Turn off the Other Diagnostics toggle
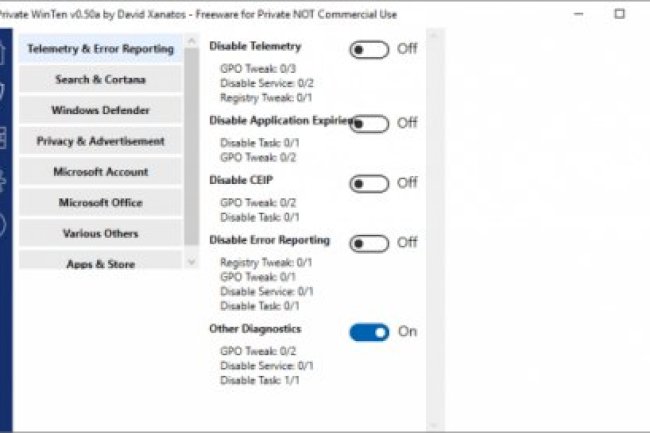The height and width of the screenshot is (433, 650). (369, 332)
